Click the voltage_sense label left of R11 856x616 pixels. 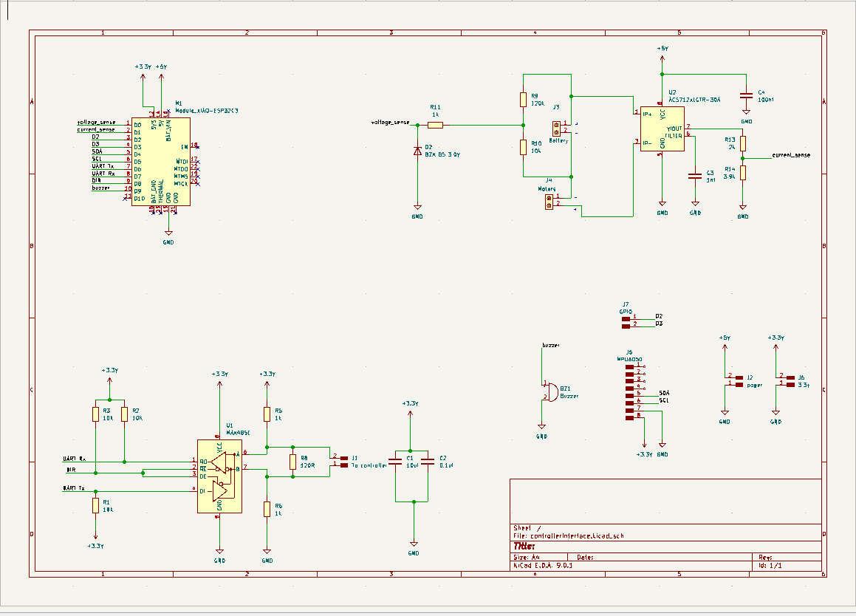pyautogui.click(x=390, y=123)
